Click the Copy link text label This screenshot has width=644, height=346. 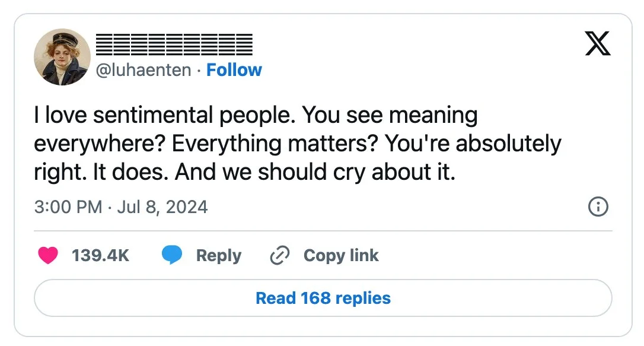tap(341, 255)
